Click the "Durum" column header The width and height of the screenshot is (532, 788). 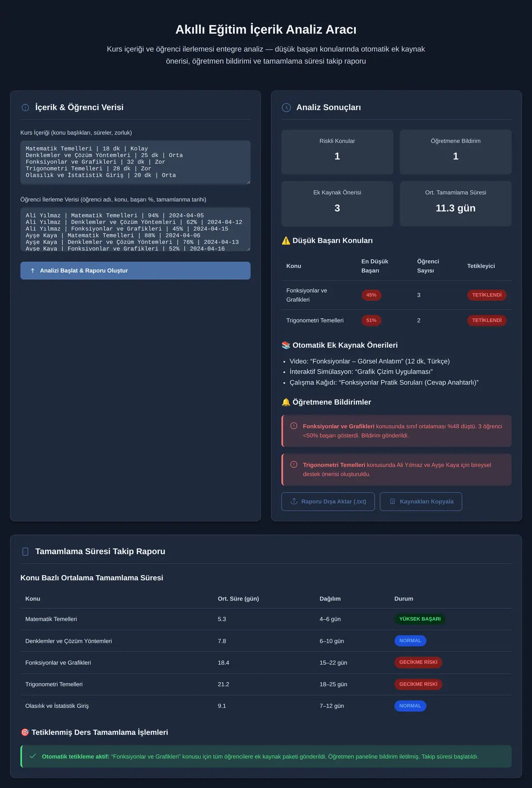[x=404, y=599]
